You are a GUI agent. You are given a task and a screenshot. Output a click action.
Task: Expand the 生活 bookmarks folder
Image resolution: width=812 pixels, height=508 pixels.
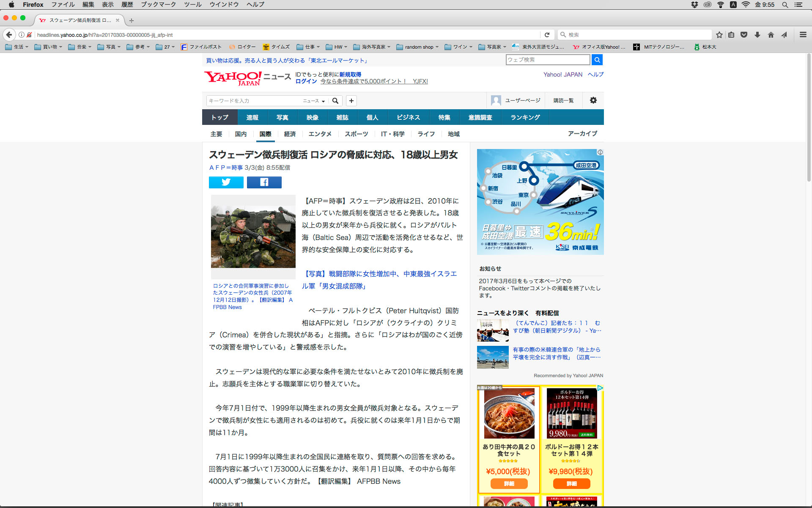[17, 47]
